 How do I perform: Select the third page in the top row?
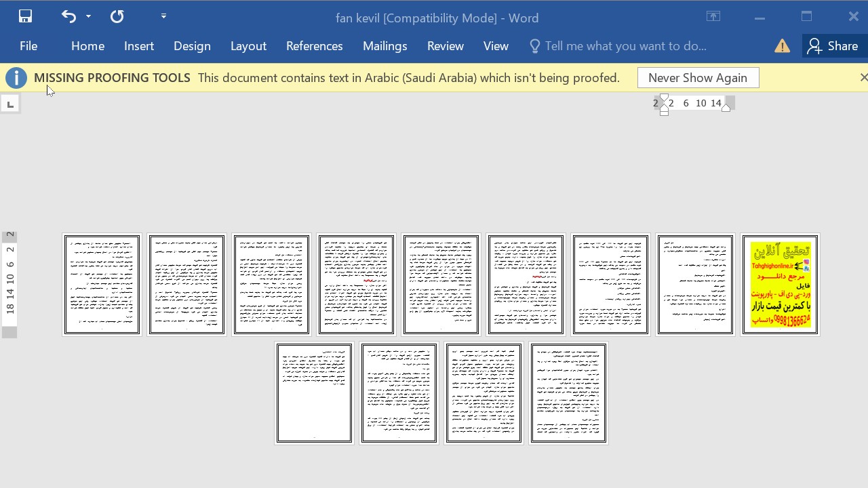pos(271,285)
